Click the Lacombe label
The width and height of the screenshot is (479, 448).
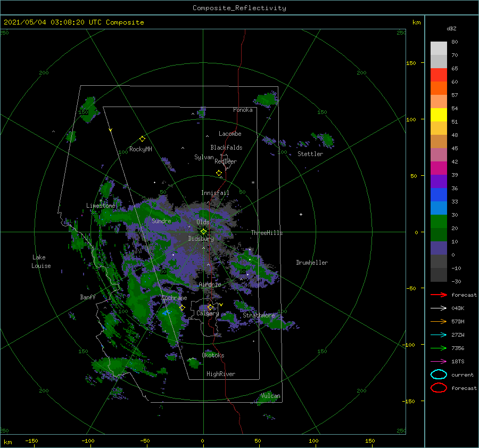pos(230,134)
